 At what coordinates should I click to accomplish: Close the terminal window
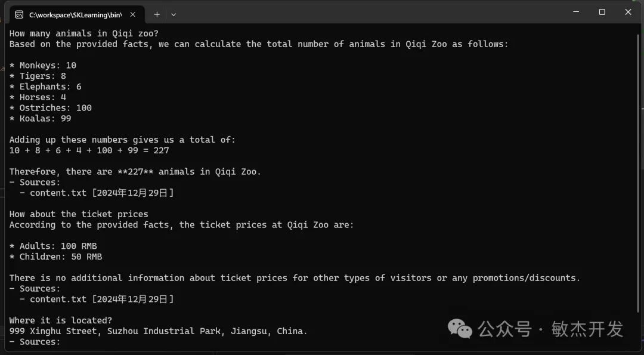[628, 12]
